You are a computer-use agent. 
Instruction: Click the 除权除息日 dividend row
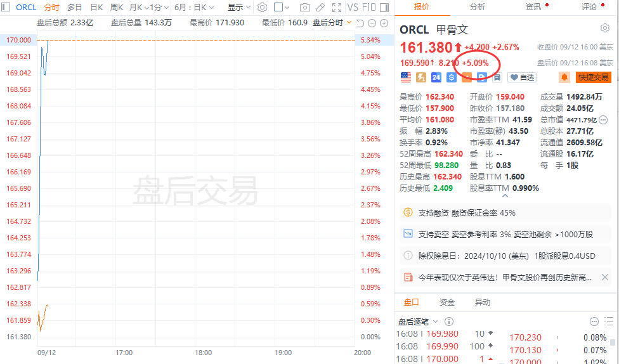click(505, 256)
